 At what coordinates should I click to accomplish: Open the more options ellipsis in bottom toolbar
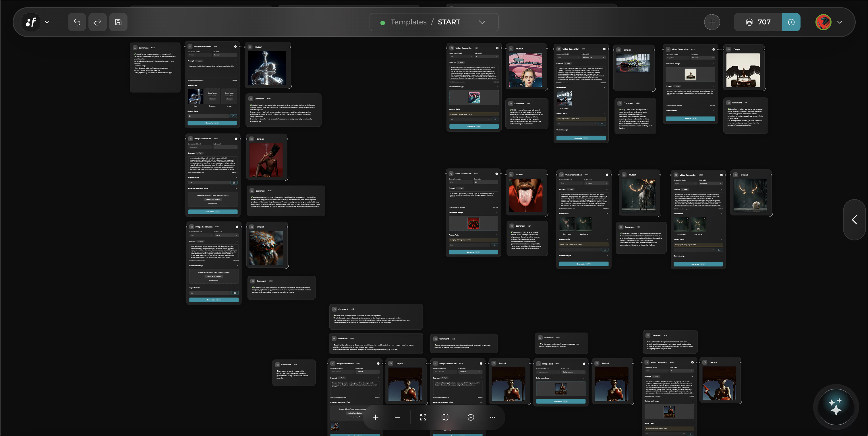[493, 417]
